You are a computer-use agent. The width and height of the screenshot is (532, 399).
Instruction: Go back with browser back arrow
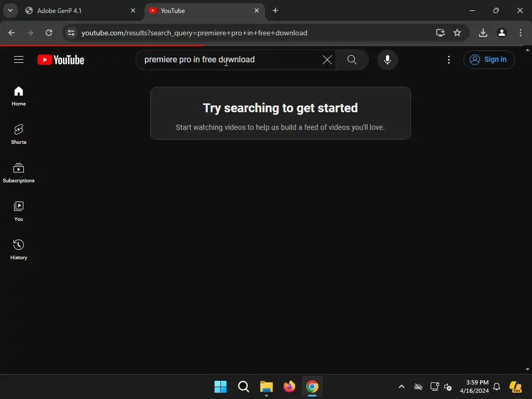tap(11, 33)
